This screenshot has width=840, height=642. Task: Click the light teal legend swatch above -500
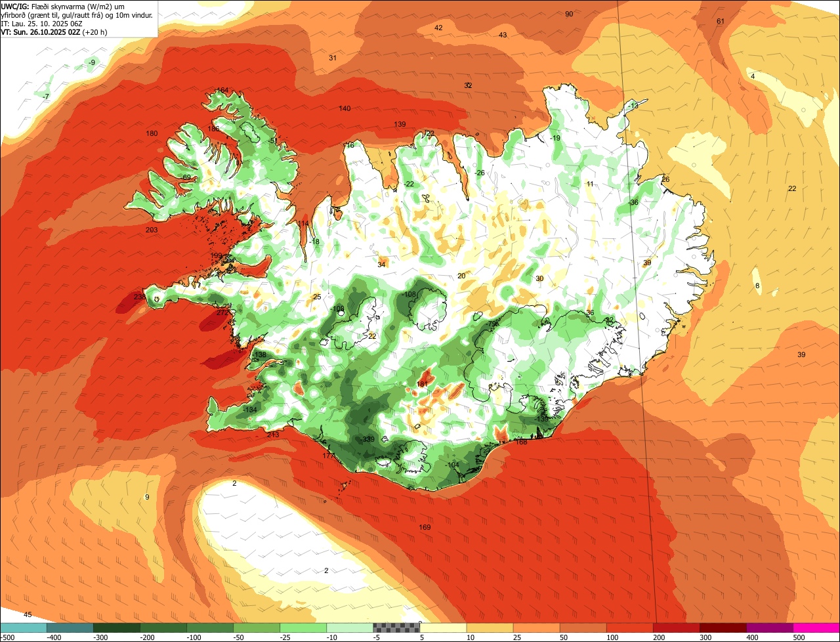click(x=23, y=628)
